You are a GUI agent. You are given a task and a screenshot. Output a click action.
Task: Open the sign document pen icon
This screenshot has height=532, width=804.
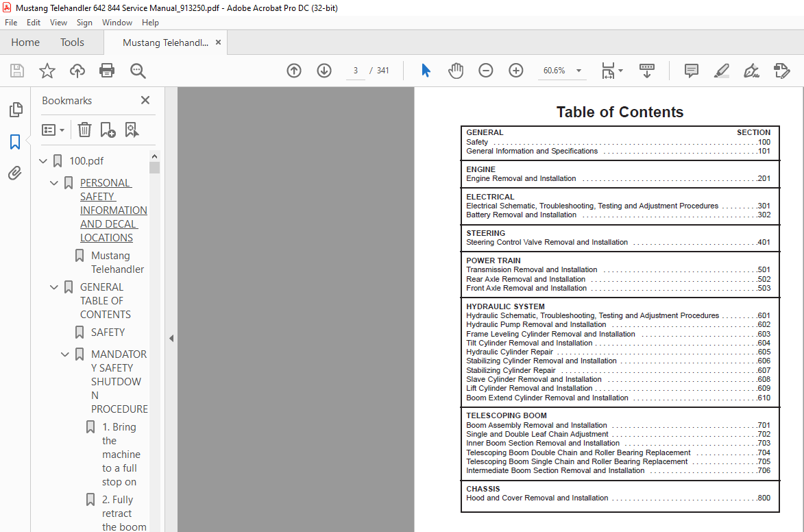coord(751,71)
